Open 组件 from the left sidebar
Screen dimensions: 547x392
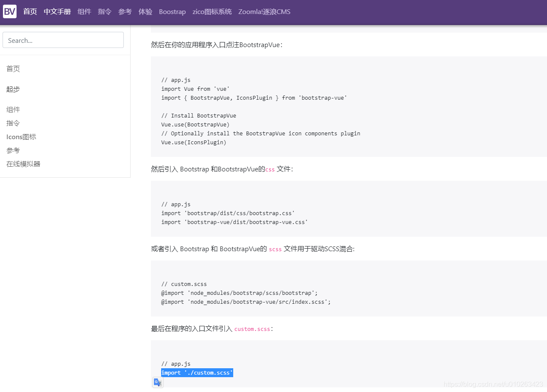click(x=13, y=109)
